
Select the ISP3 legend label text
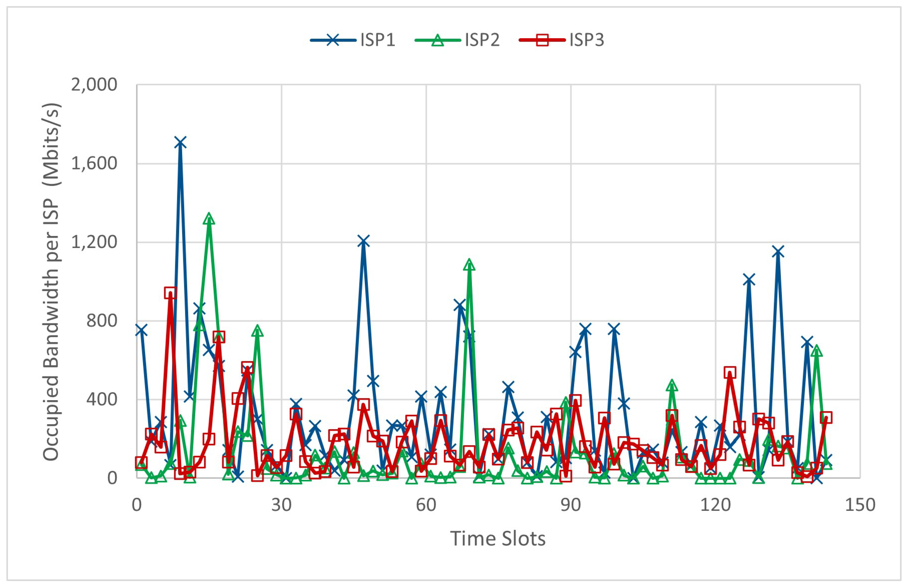click(587, 40)
